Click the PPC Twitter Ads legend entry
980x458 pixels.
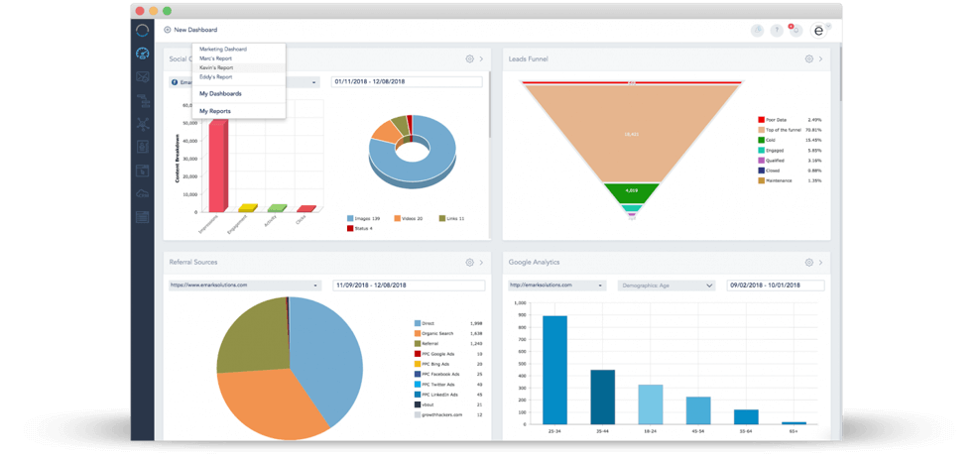click(x=449, y=385)
